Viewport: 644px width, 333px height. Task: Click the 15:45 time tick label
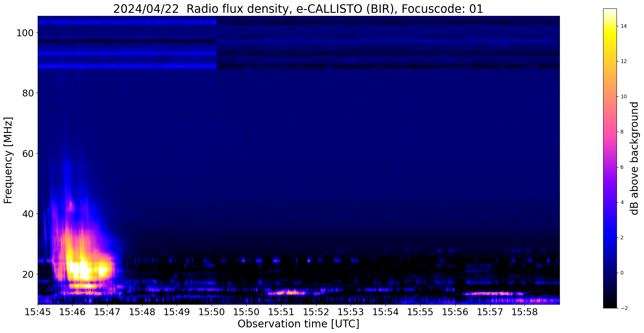38,312
